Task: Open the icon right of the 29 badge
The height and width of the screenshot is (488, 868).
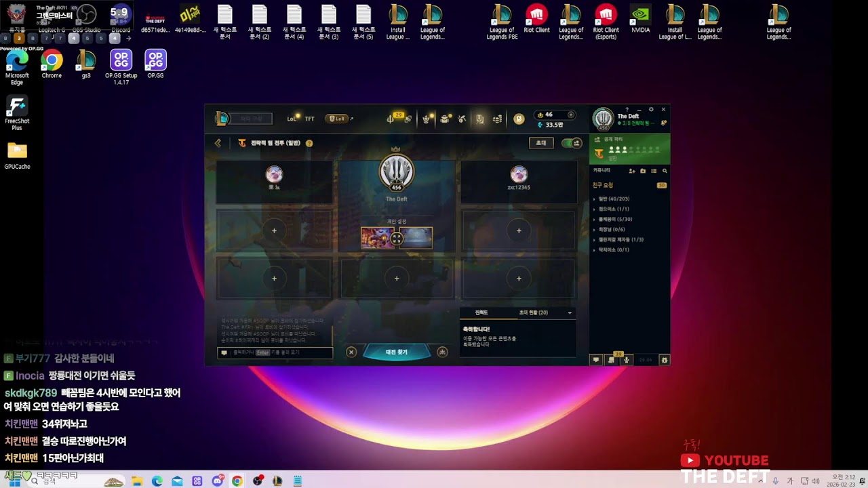Action: pyautogui.click(x=408, y=119)
